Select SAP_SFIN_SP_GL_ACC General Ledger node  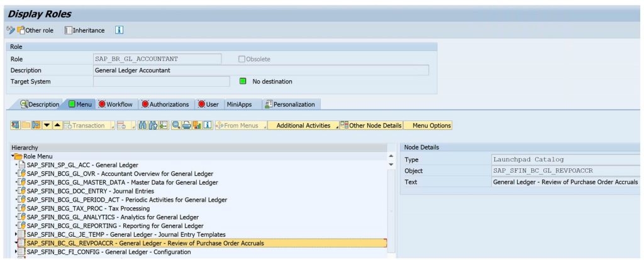pos(82,165)
